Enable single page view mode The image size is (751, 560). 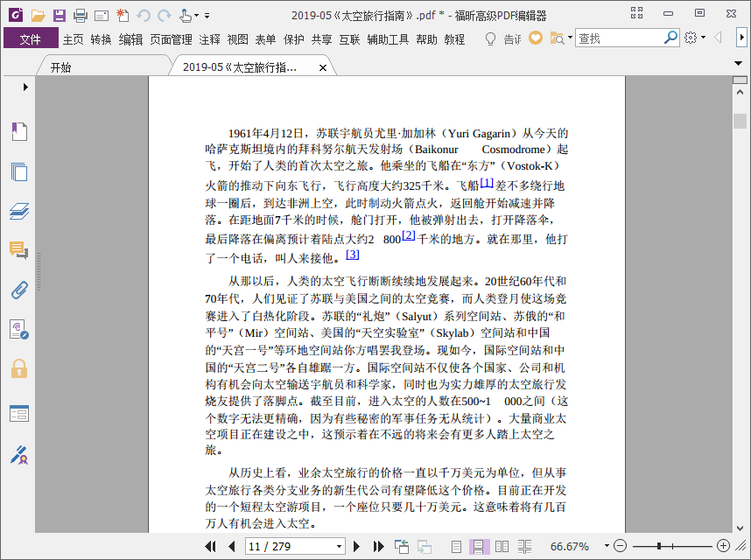pos(456,546)
